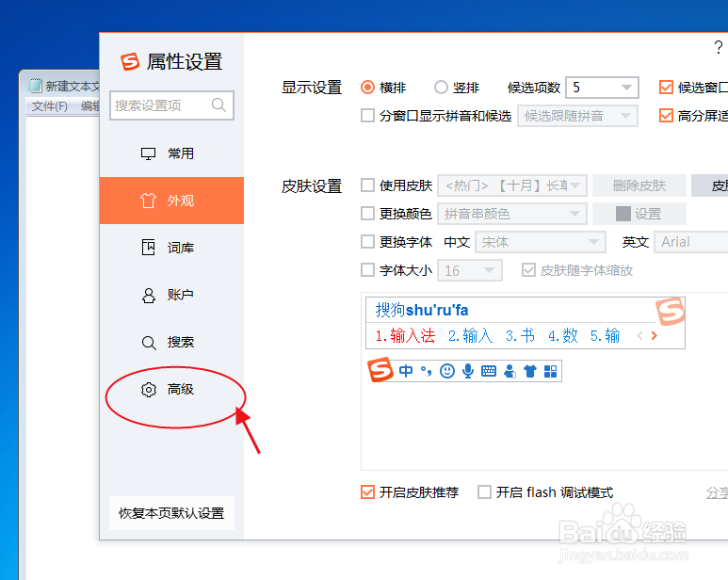Open the emoji smiley icon on status bar
Screen dimensions: 728x580
click(x=447, y=371)
